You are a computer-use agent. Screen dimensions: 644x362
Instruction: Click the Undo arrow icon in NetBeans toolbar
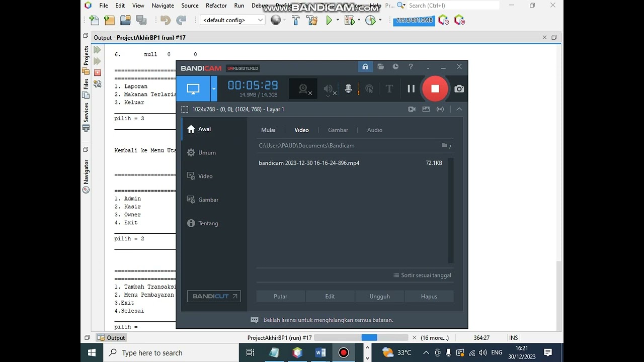click(x=166, y=20)
